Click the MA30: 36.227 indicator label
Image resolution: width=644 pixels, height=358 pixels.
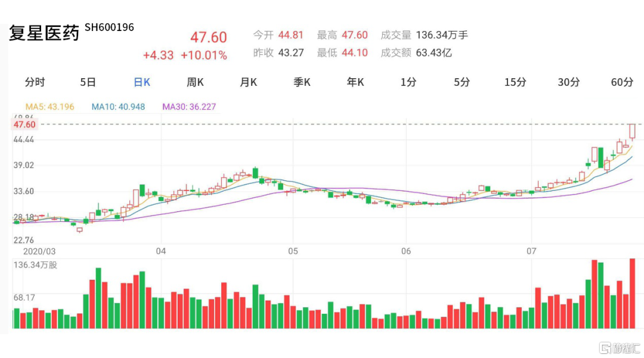pyautogui.click(x=189, y=107)
